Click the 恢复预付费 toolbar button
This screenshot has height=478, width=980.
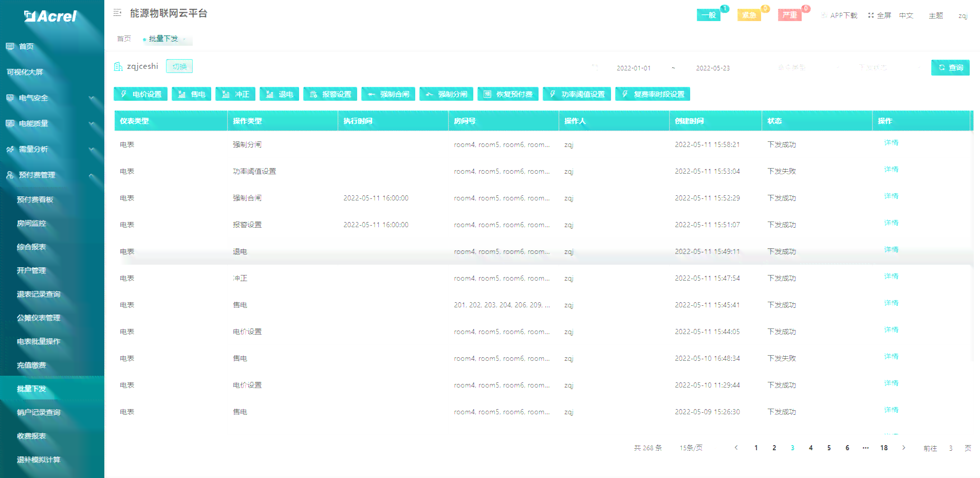508,94
